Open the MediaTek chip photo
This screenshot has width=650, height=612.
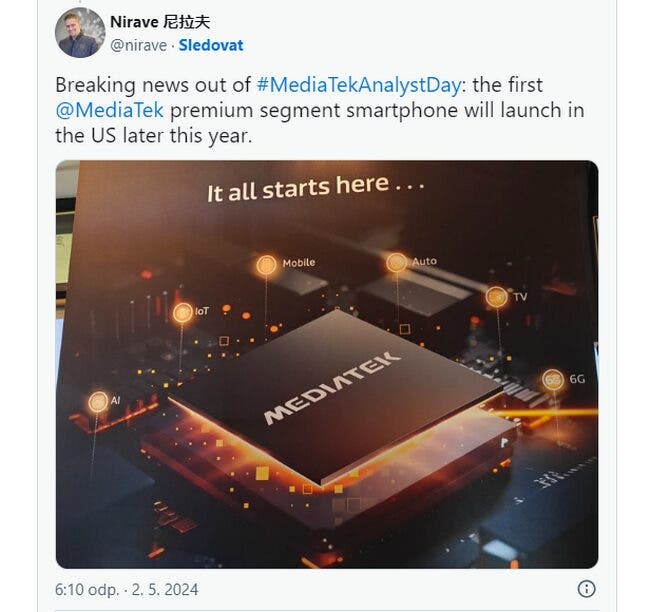tap(327, 364)
